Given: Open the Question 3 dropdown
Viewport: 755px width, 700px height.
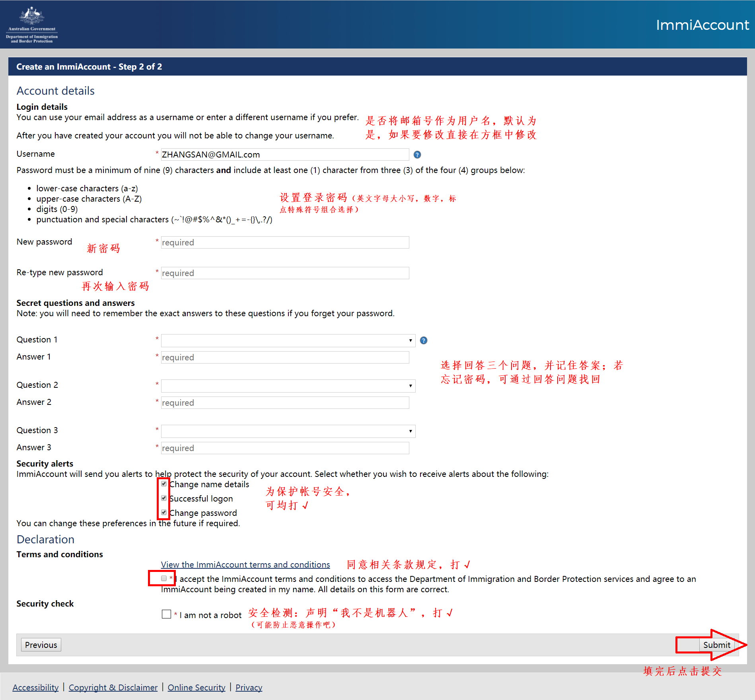Looking at the screenshot, I should [288, 431].
